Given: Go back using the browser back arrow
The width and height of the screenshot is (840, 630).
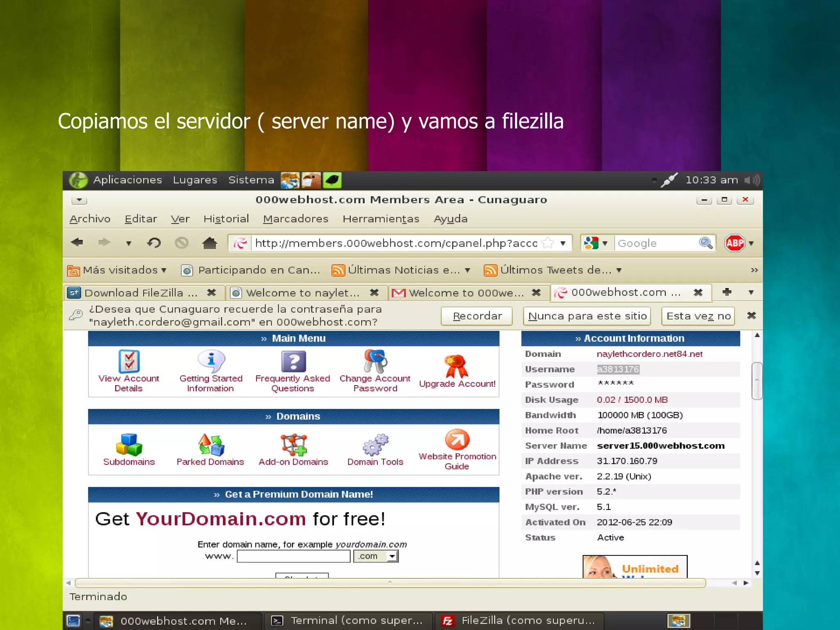Looking at the screenshot, I should (x=77, y=242).
